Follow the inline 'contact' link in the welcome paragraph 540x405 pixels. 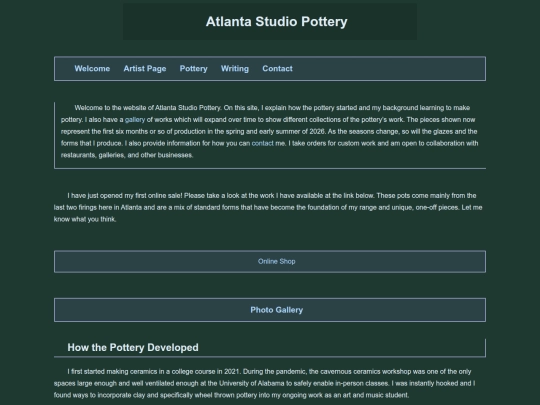[263, 143]
